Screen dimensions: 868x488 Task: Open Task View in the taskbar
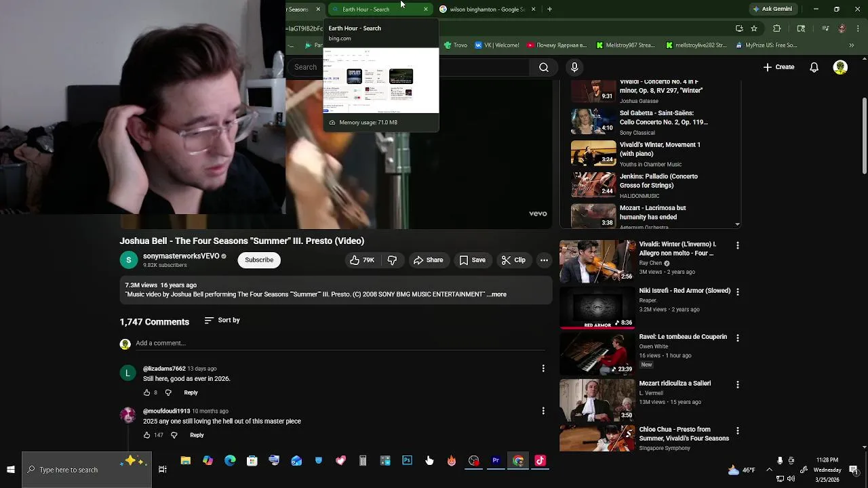(x=163, y=470)
